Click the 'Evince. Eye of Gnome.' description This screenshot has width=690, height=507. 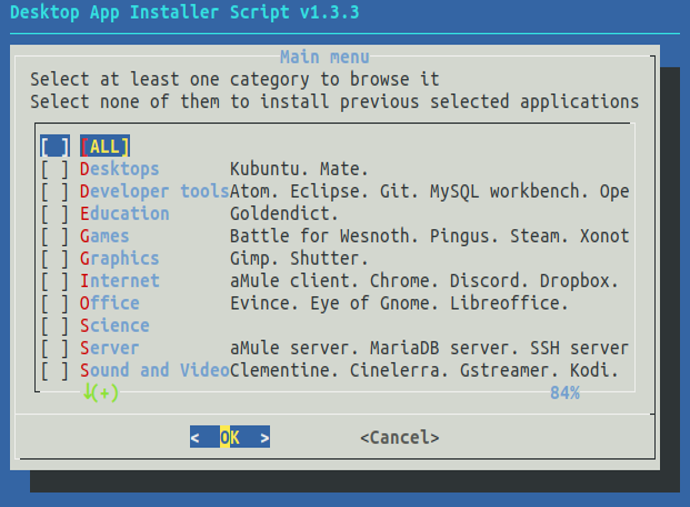coord(399,303)
